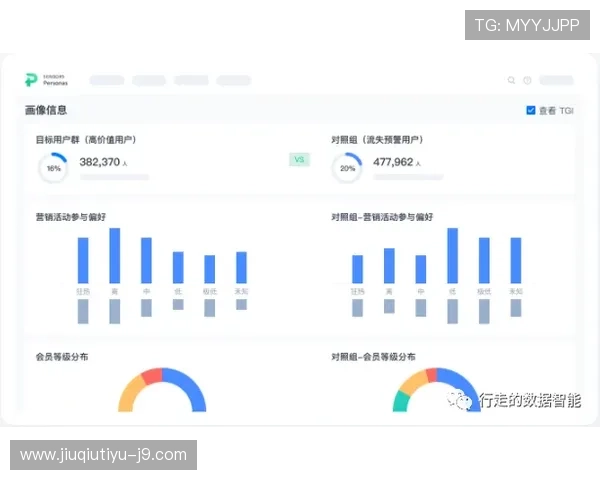
Task: Open the search magnifier icon
Action: click(511, 80)
